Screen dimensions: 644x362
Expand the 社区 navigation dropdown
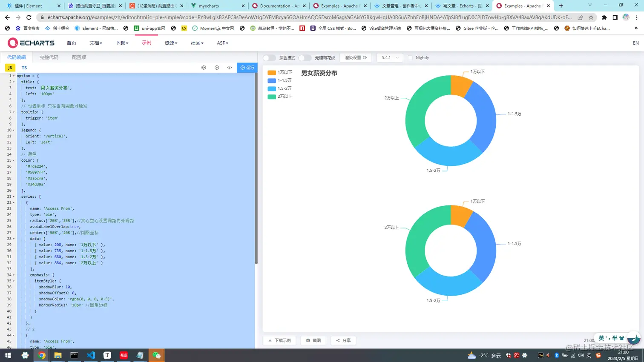(x=197, y=43)
